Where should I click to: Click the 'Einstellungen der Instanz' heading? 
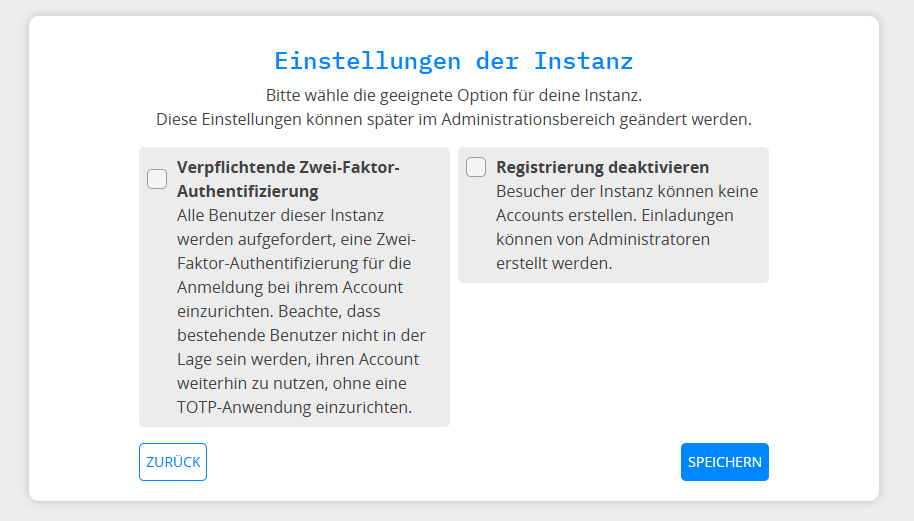tap(453, 60)
